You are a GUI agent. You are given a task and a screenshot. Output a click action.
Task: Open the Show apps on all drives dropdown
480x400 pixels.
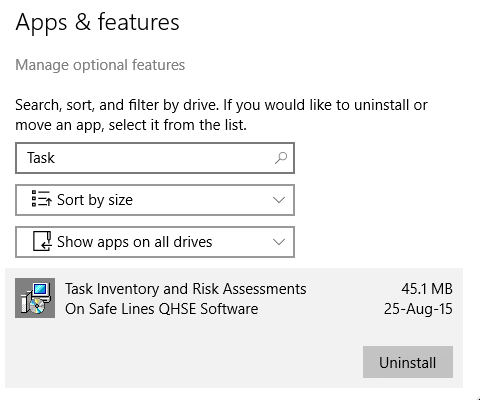coord(155,242)
